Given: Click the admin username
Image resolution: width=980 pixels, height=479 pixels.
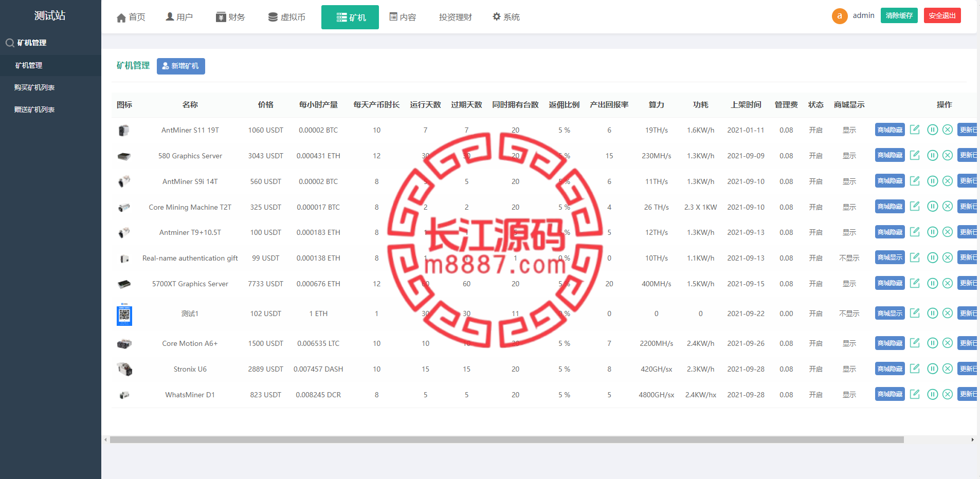Looking at the screenshot, I should [x=864, y=15].
